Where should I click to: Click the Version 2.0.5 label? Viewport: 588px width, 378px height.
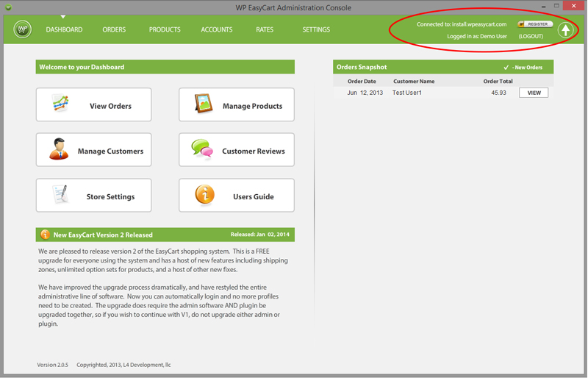[x=52, y=365]
